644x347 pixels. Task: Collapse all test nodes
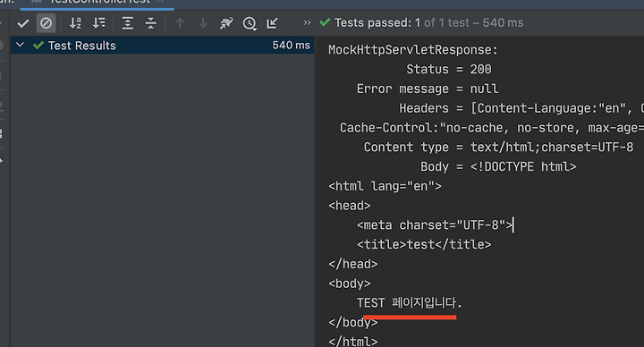pos(151,23)
